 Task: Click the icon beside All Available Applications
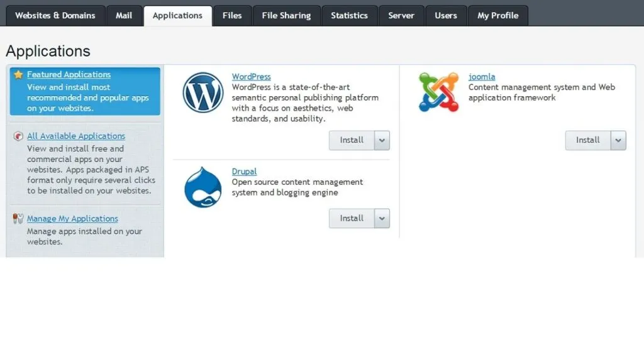click(18, 136)
